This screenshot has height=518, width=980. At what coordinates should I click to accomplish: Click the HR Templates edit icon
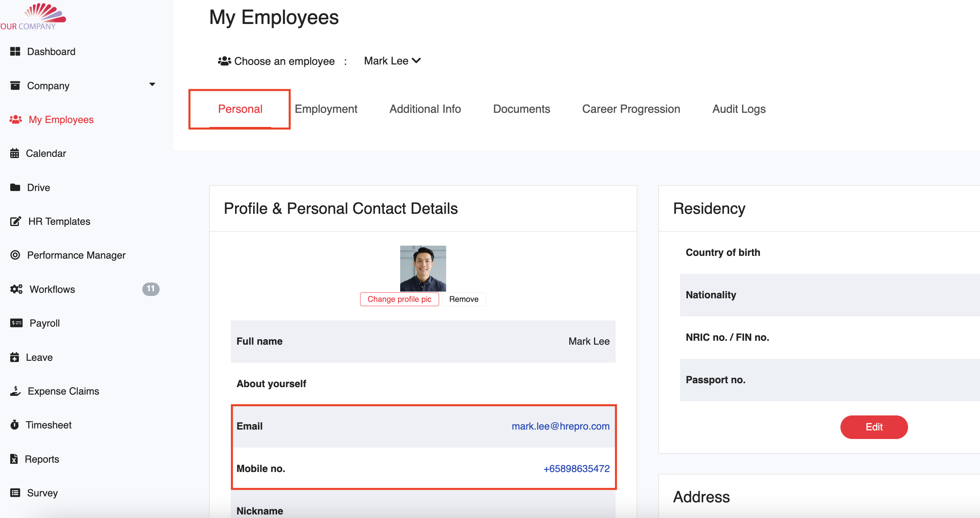(15, 221)
